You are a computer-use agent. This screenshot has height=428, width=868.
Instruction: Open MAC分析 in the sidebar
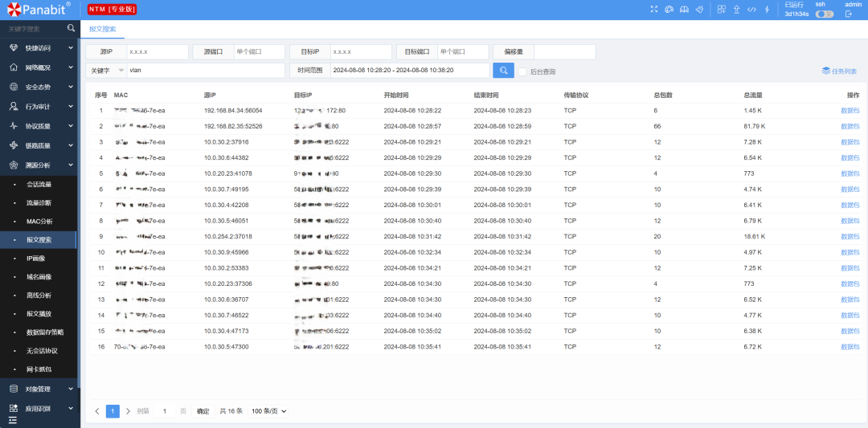[40, 221]
